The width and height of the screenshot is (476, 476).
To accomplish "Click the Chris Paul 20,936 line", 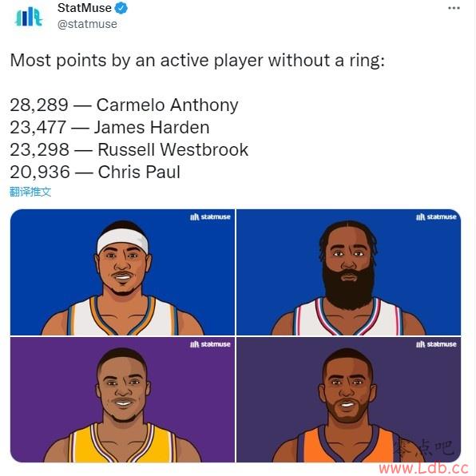I will 95,173.
